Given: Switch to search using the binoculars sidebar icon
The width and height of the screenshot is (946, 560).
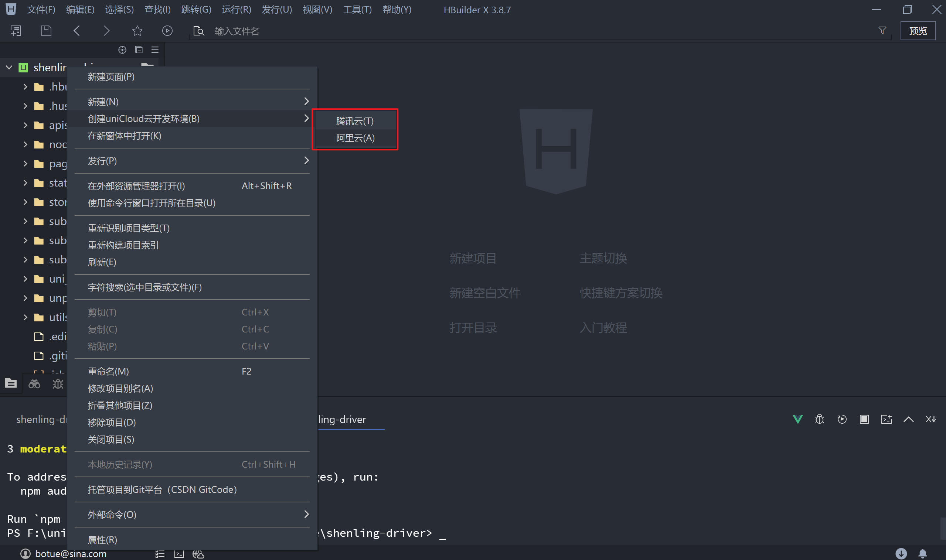Looking at the screenshot, I should [x=34, y=383].
